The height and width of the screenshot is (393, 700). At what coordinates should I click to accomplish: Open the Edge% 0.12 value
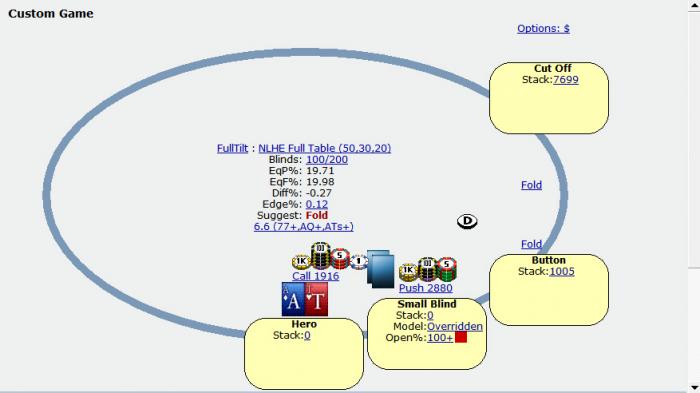(317, 204)
